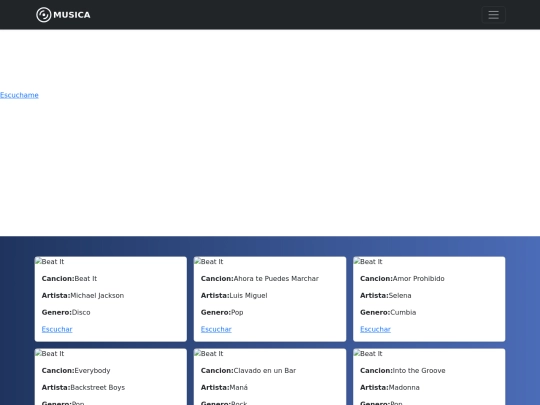This screenshot has width=540, height=405.
Task: Click image on Ahora te Puedes Marchar card
Action: pos(209,262)
